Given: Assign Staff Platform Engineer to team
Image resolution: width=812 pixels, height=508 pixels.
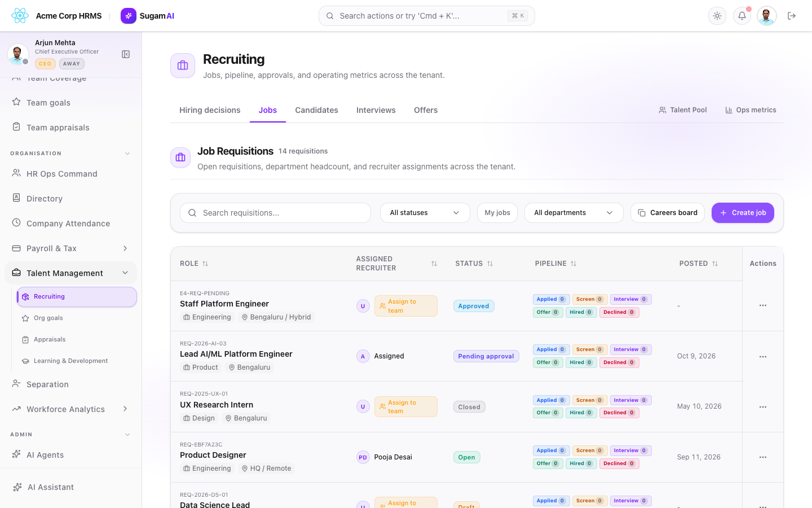Looking at the screenshot, I should 406,306.
